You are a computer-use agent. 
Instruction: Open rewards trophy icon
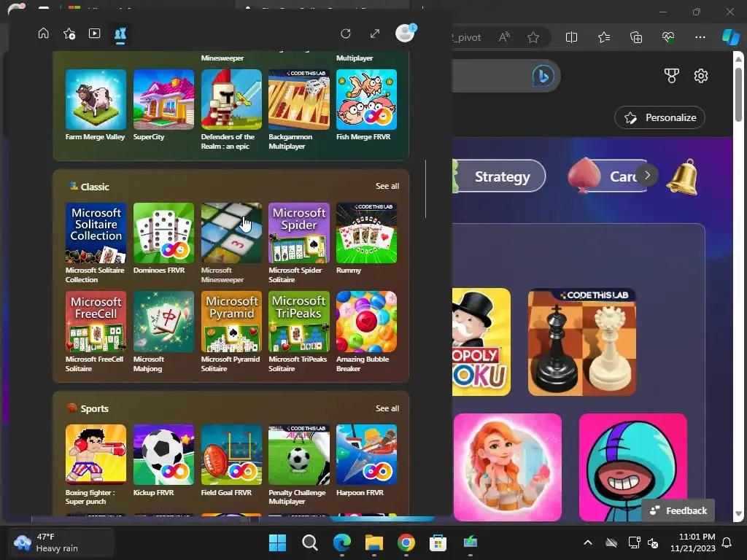672,75
